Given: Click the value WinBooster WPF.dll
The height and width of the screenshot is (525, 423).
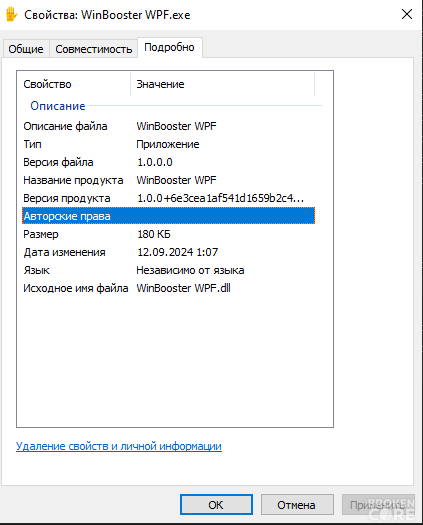Looking at the screenshot, I should tap(184, 288).
